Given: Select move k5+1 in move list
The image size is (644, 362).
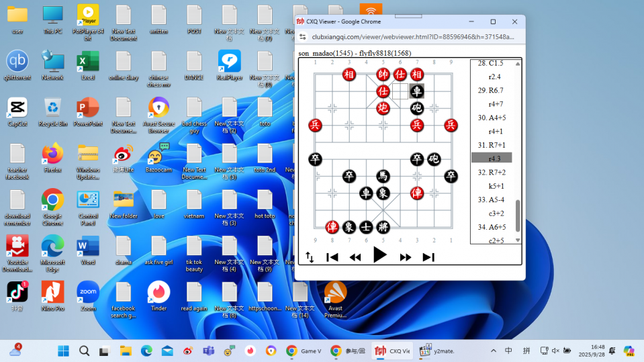Looking at the screenshot, I should 496,186.
